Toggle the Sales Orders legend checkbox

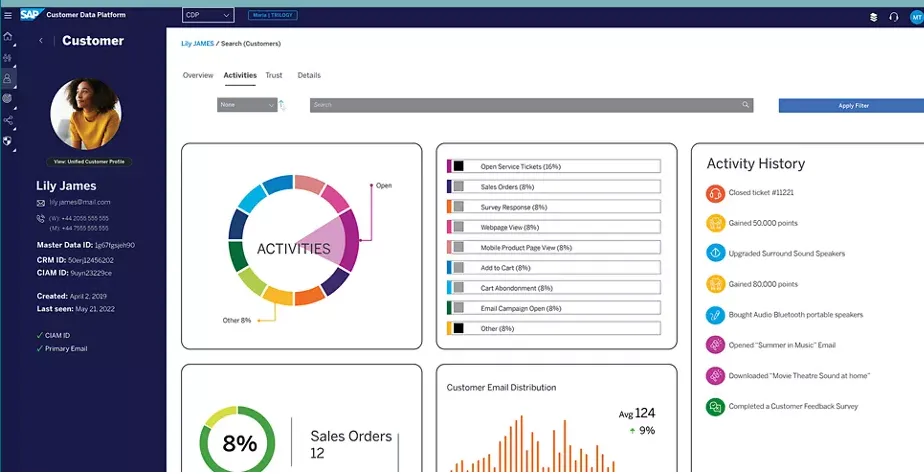click(459, 186)
